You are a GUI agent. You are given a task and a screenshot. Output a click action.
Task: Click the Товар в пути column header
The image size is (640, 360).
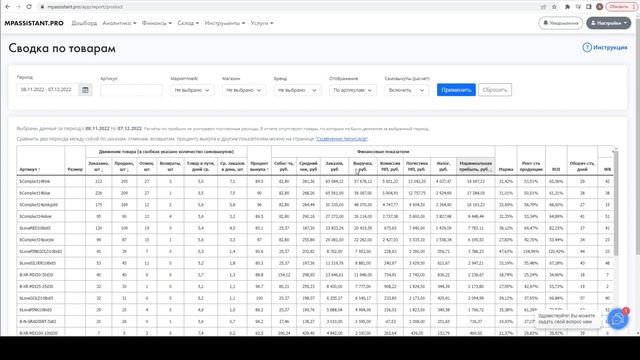(200, 166)
